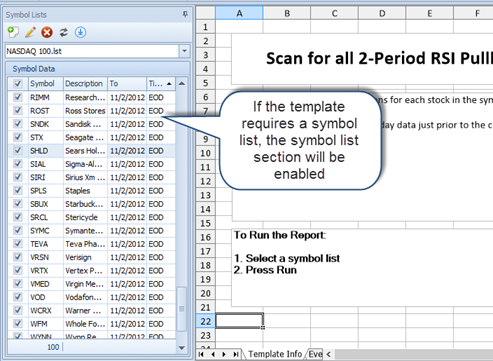Select the WCRX symbol cell
The width and height of the screenshot is (493, 361).
(x=46, y=311)
